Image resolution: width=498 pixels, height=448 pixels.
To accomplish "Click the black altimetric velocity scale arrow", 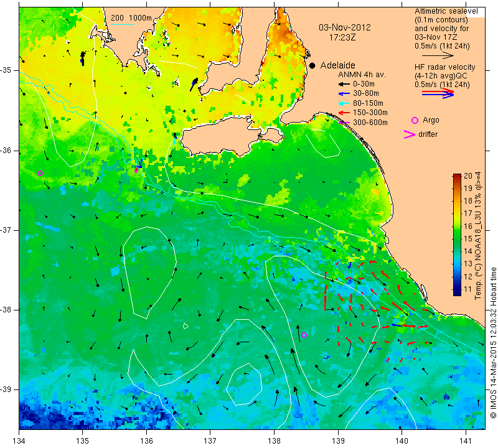I will [438, 56].
